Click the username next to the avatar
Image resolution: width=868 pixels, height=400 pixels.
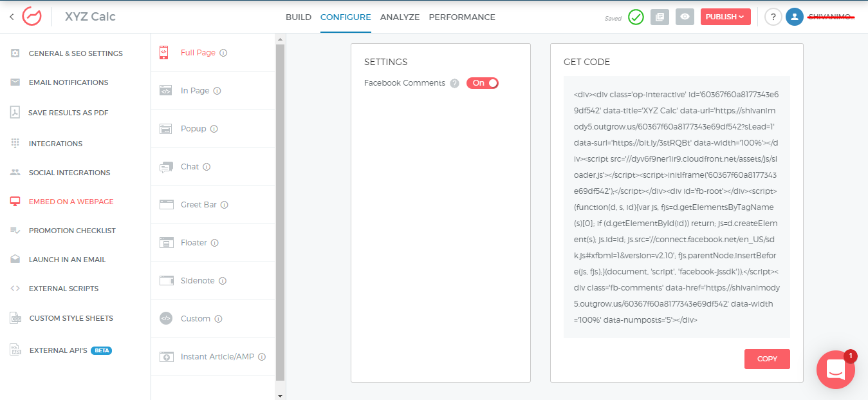tap(831, 17)
